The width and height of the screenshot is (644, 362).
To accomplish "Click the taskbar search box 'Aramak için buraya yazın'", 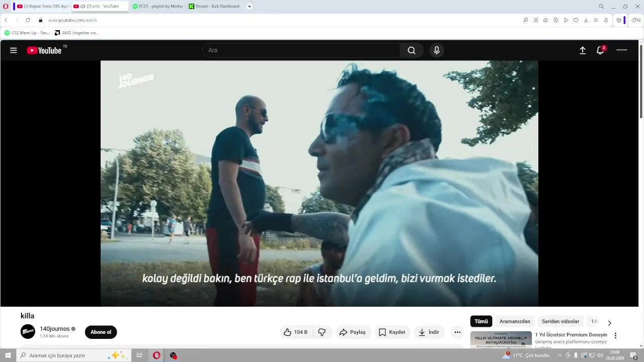I will [73, 355].
